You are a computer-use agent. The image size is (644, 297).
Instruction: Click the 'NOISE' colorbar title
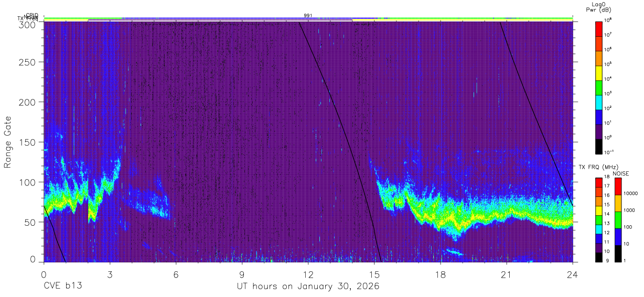(x=621, y=173)
